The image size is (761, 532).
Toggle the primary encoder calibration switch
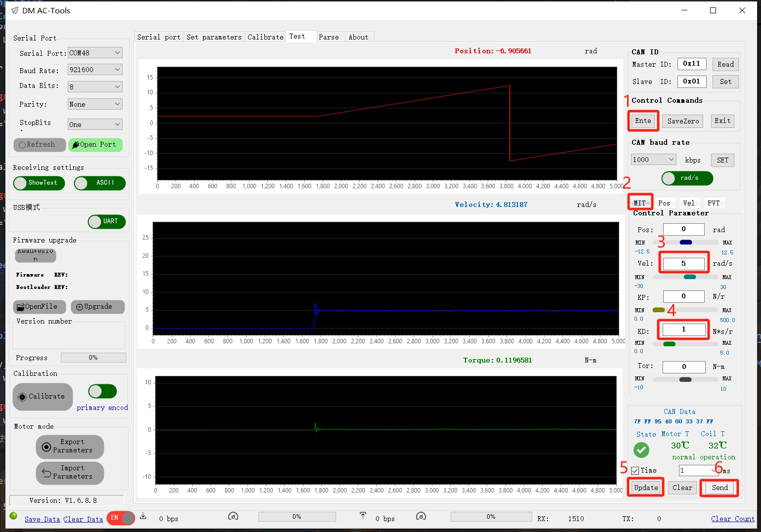click(x=102, y=392)
